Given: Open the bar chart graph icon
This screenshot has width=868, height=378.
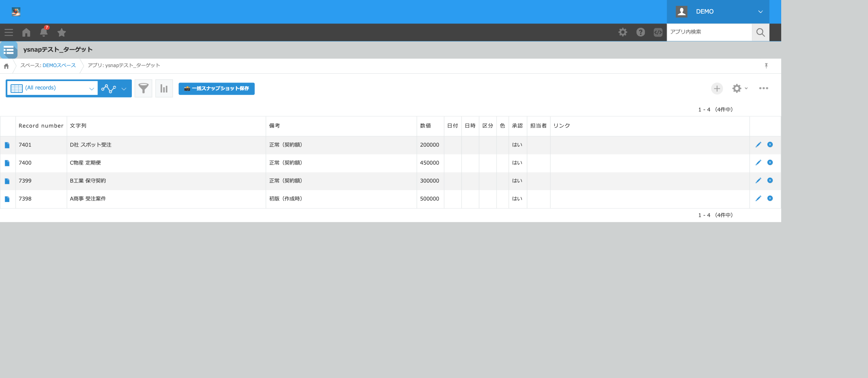Looking at the screenshot, I should click(x=164, y=88).
